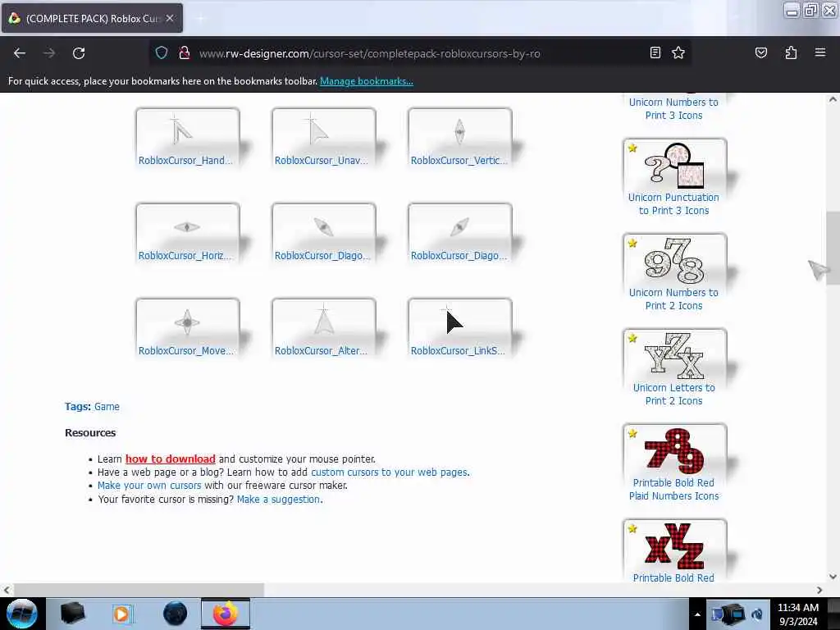Close the Roblox Cursors browser tab
Viewport: 840px width, 630px height.
170,18
